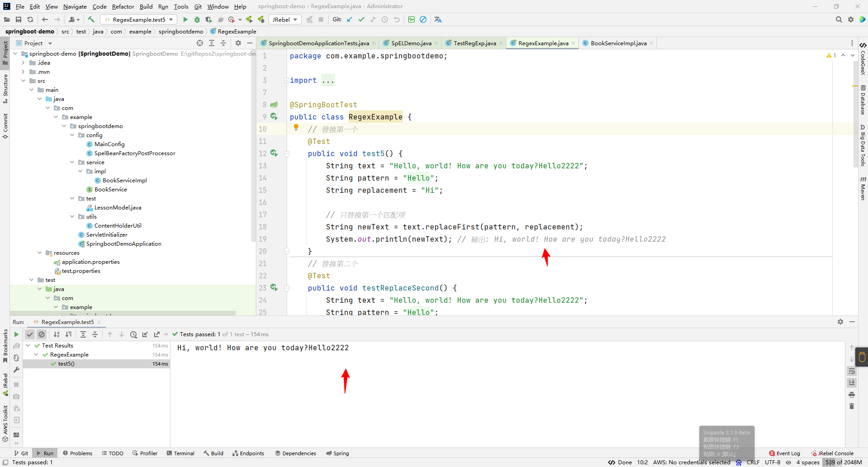868x467 pixels.
Task: Expand folded import statements on line 3
Action: click(x=287, y=81)
